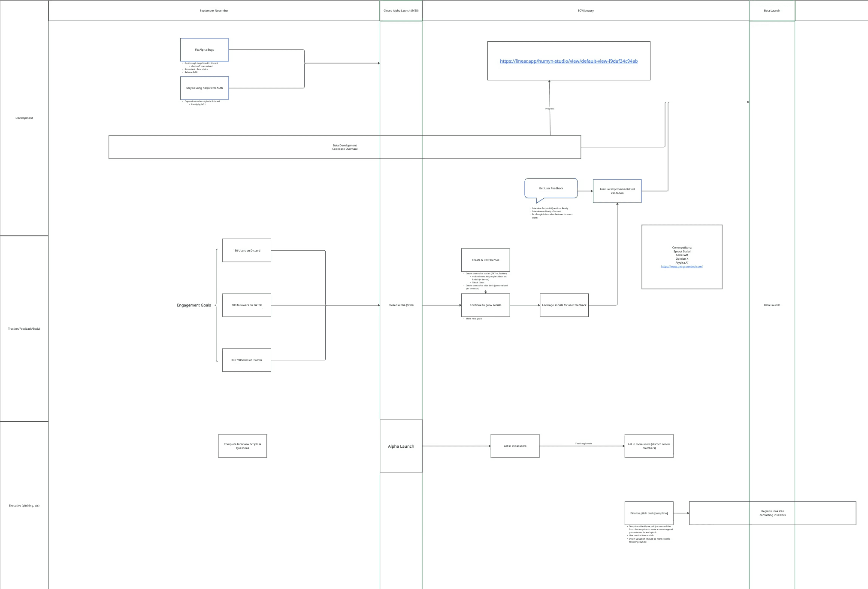This screenshot has width=868, height=589.
Task: Select the Maybe Long helps with Auth box
Action: click(x=204, y=88)
